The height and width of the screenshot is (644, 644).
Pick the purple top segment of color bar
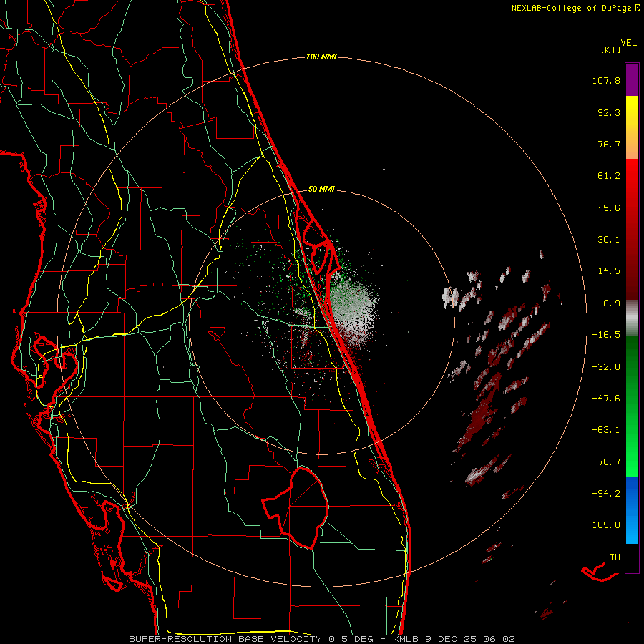[632, 79]
